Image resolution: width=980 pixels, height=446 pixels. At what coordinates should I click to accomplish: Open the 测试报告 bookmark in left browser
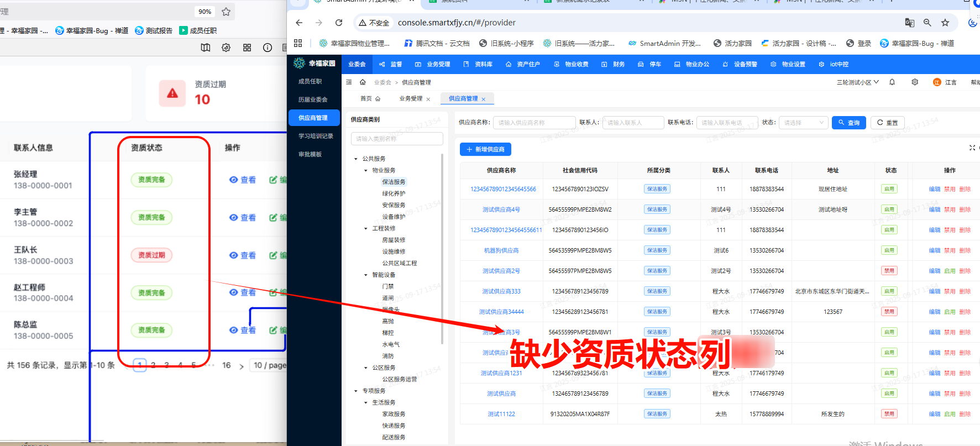coord(154,30)
